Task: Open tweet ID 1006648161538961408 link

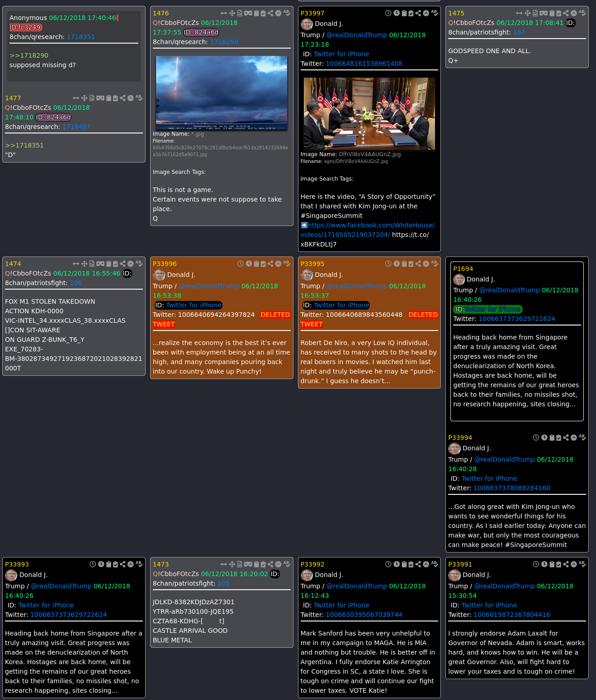Action: point(364,64)
